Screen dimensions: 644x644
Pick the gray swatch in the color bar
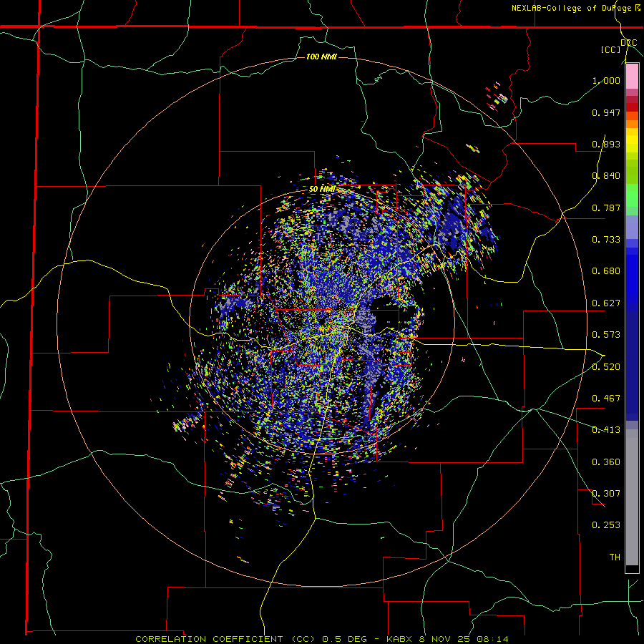632,497
